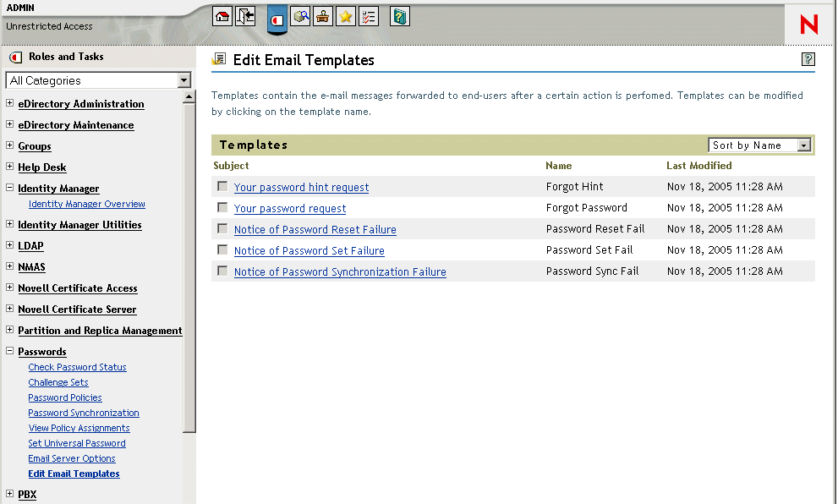Viewport: 838px width, 504px height.
Task: Open Identity Manager Overview
Action: tap(86, 203)
